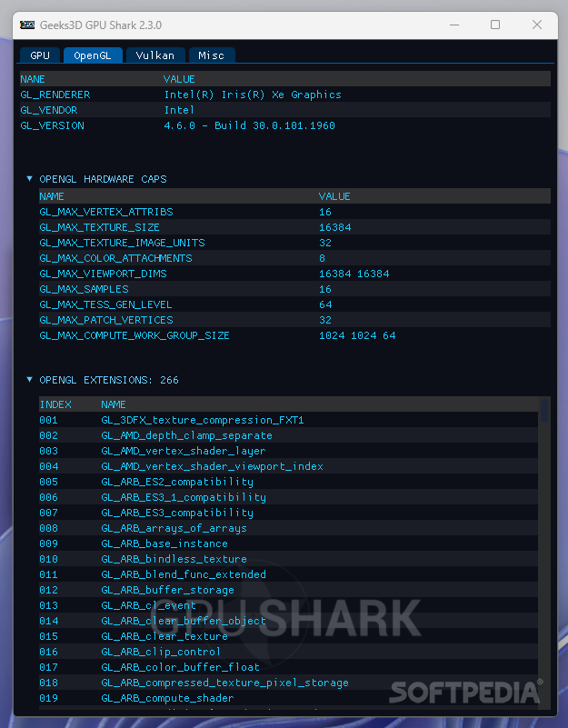Click the GL_MAX_PATCH_VERTICES row

tap(295, 319)
